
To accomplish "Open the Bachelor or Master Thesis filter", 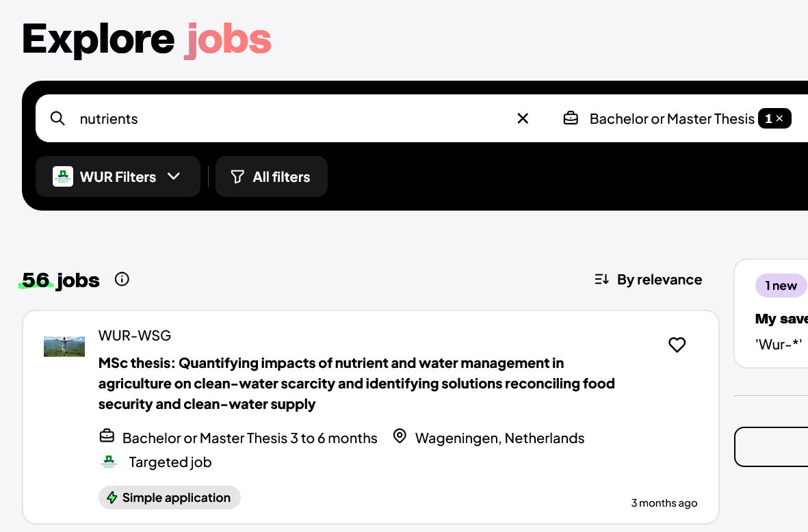I will click(671, 119).
